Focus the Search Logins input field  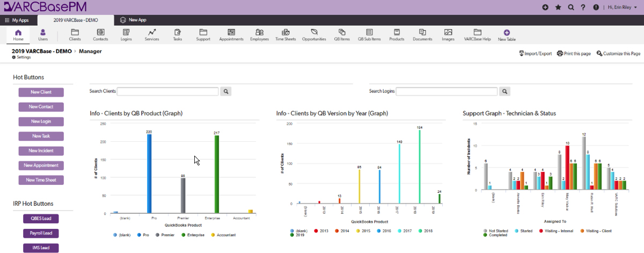pyautogui.click(x=447, y=91)
